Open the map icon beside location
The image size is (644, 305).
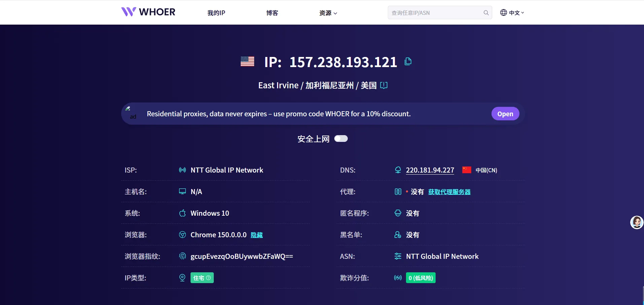[x=384, y=85]
